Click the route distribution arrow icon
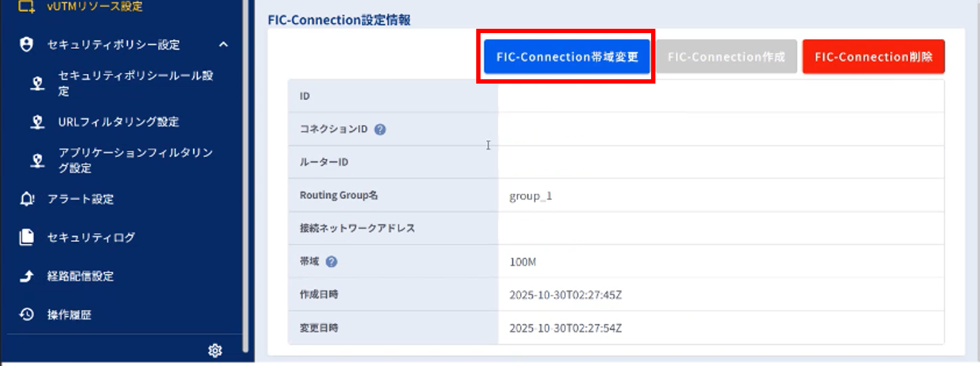Image resolution: width=980 pixels, height=366 pixels. [x=27, y=276]
